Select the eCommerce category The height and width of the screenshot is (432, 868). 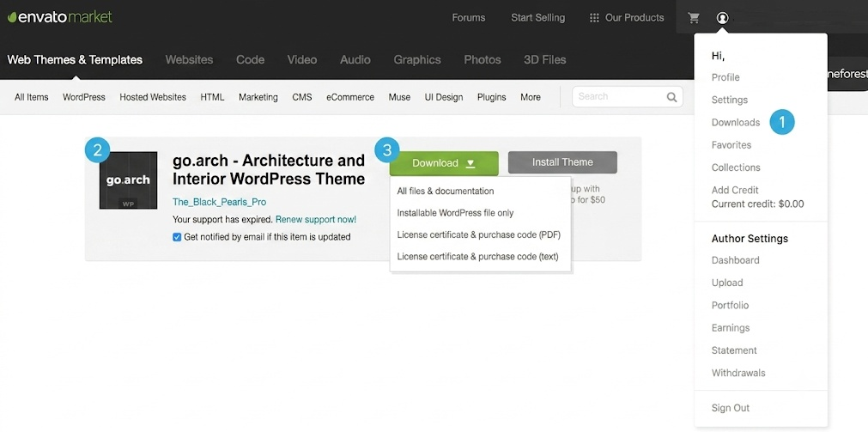[x=349, y=97]
